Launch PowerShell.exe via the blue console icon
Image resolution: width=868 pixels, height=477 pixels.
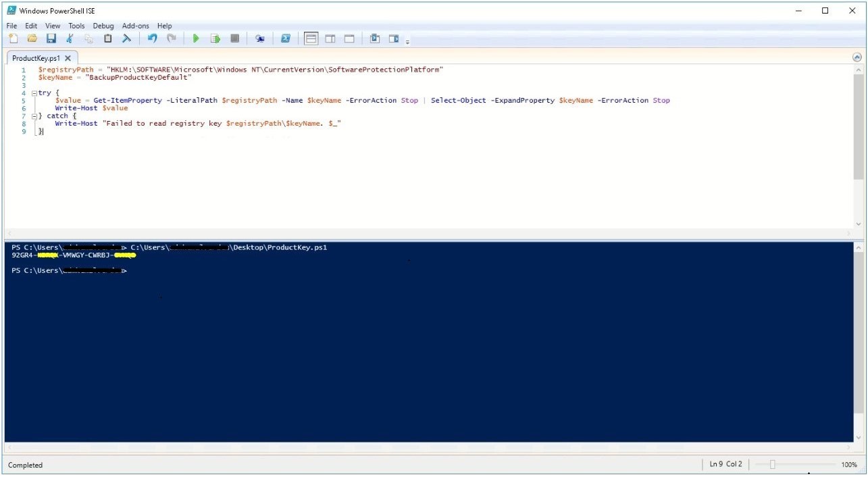[285, 39]
